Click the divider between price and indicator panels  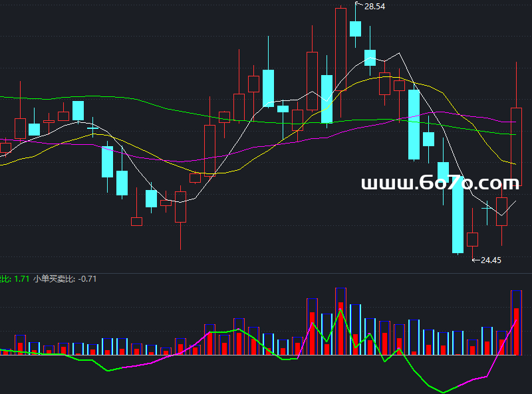coord(266,273)
